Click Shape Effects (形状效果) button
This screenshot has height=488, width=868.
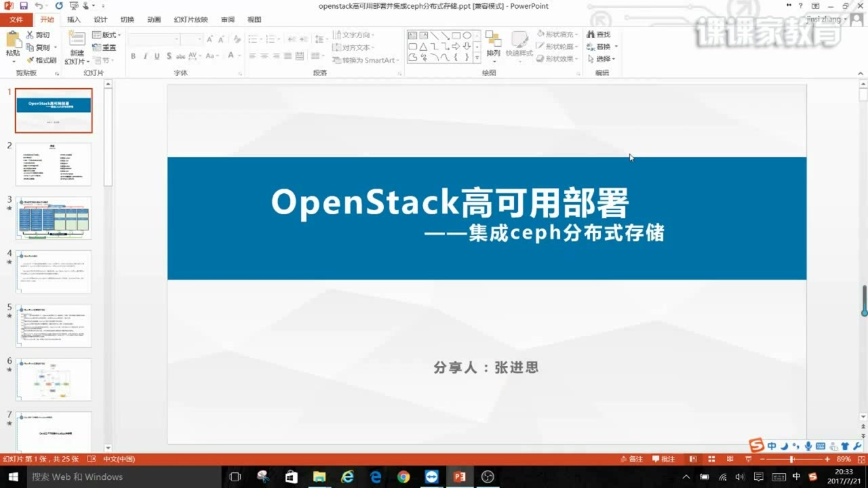click(x=559, y=59)
